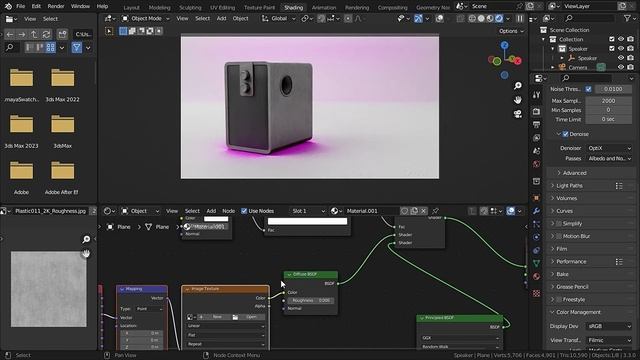Click Open button in Image Texture node
Image resolution: width=640 pixels, height=360 pixels.
coord(248,317)
